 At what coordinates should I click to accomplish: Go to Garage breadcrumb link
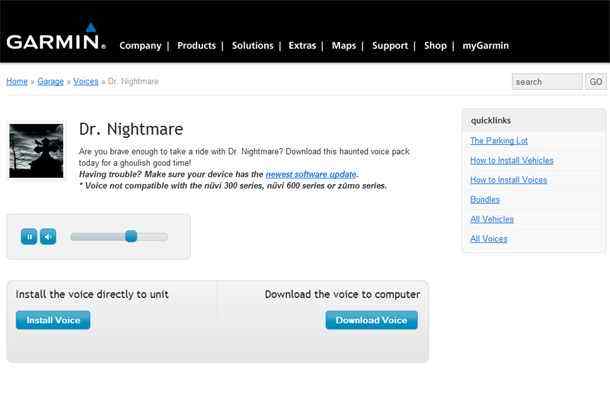point(51,81)
